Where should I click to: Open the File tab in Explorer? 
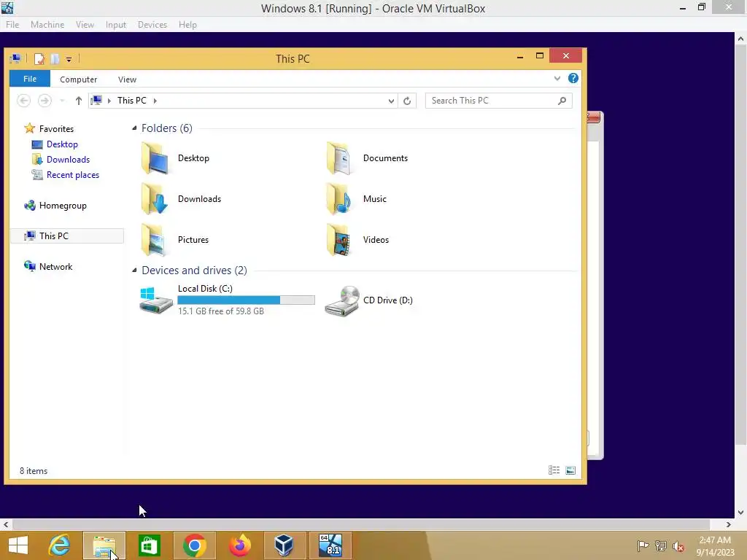29,79
